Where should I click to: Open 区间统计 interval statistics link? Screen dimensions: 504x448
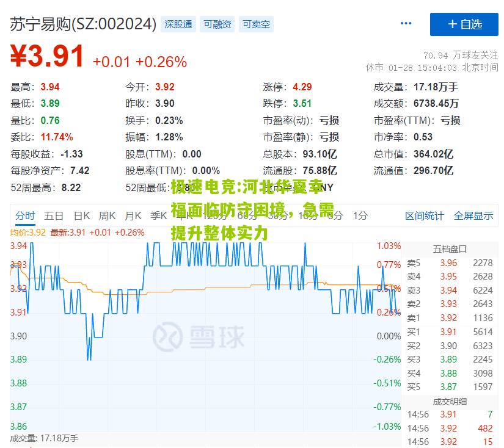425,216
